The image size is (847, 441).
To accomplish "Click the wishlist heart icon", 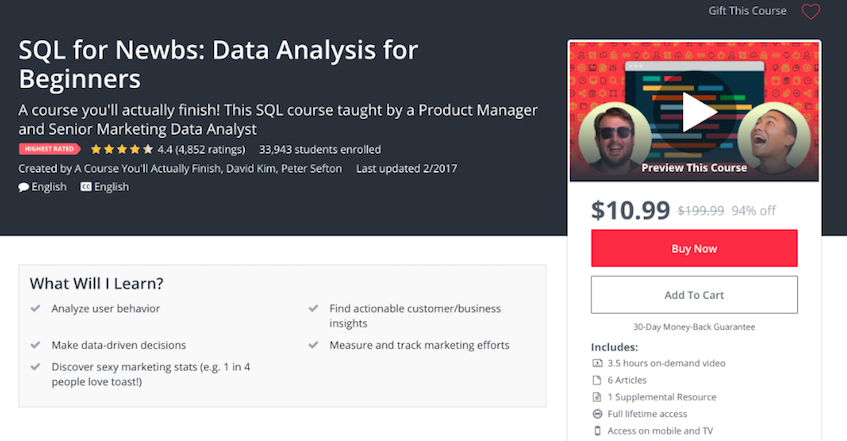I will coord(810,12).
